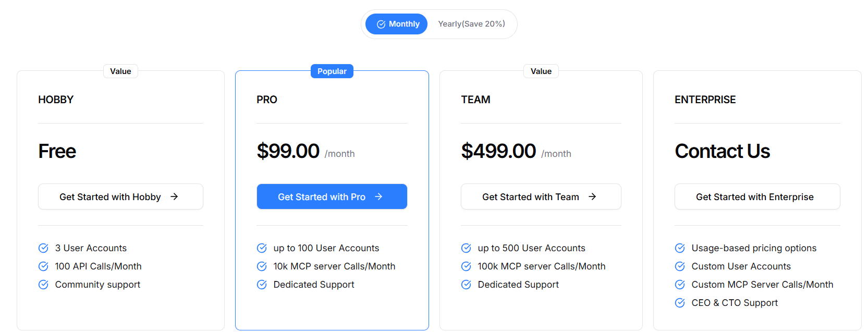Select the Monthly billing option
The width and height of the screenshot is (868, 332).
point(396,24)
